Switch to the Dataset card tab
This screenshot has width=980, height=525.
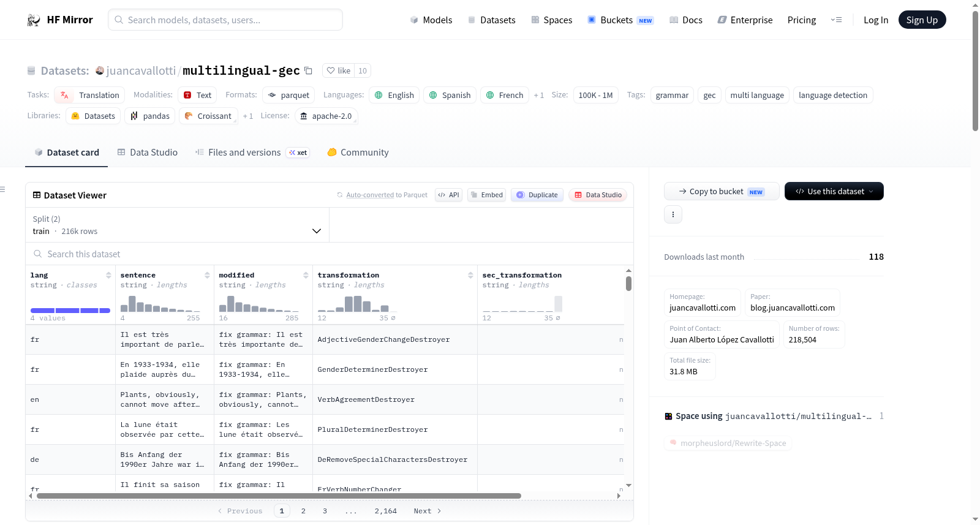coord(66,153)
